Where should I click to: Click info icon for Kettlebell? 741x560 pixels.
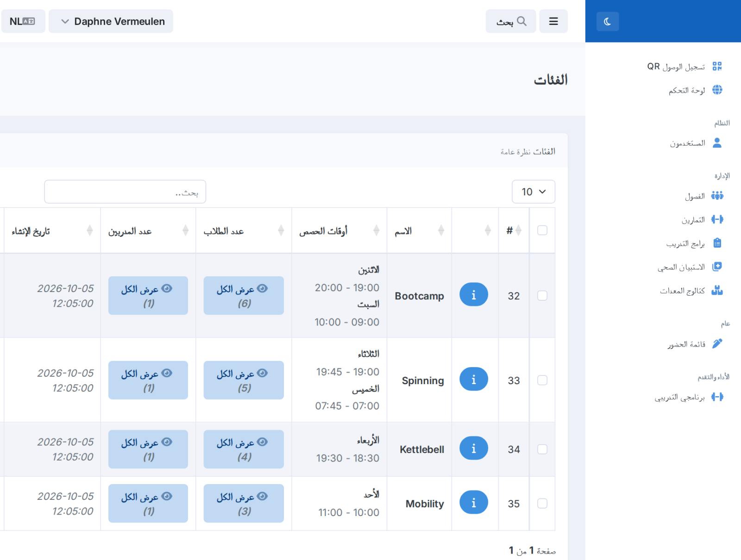(x=473, y=448)
